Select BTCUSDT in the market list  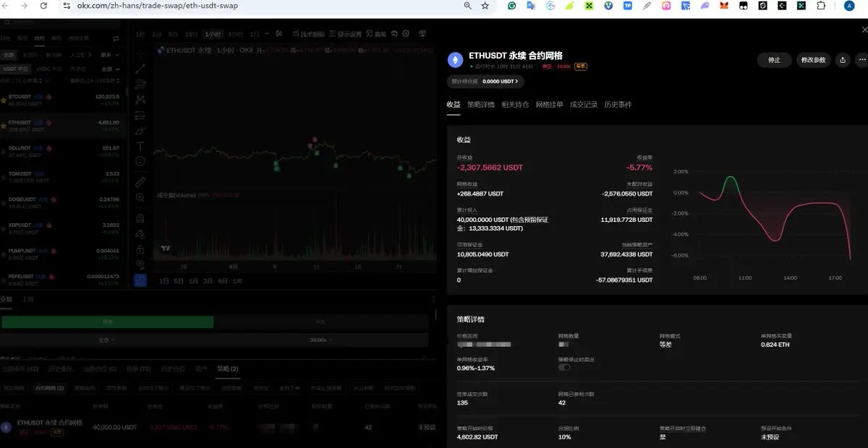[64, 99]
